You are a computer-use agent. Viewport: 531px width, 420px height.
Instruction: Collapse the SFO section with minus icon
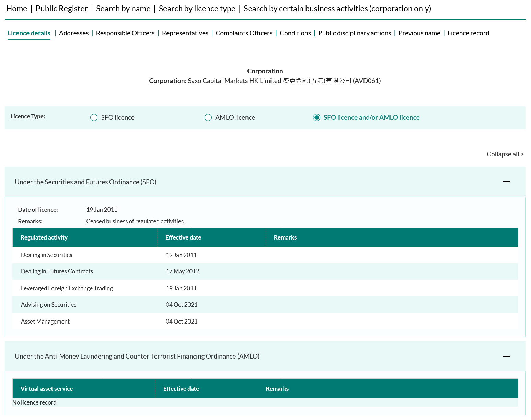506,182
